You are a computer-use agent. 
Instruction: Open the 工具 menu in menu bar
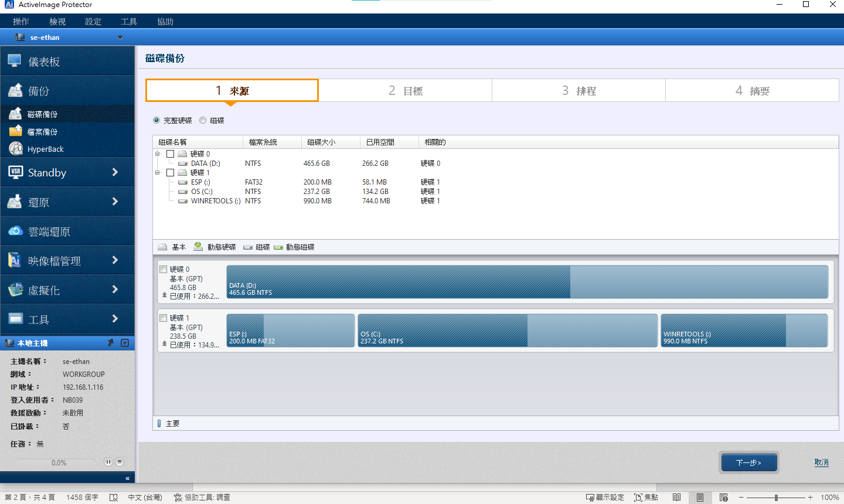click(129, 22)
